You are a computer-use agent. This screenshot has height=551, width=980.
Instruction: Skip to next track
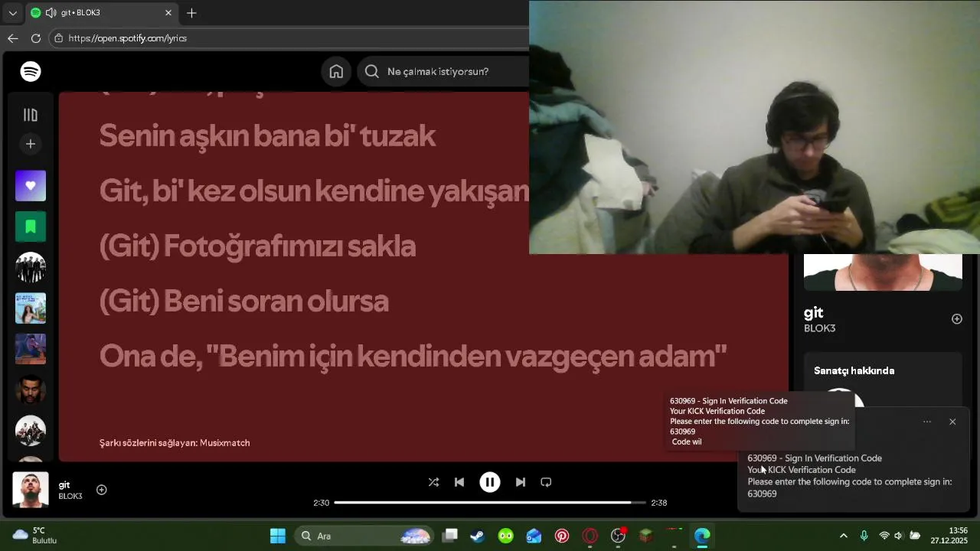pos(521,482)
